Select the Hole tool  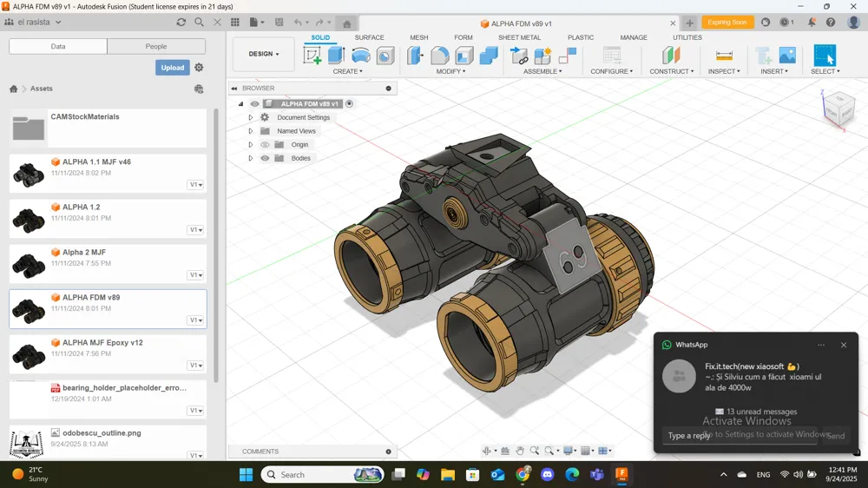(385, 56)
